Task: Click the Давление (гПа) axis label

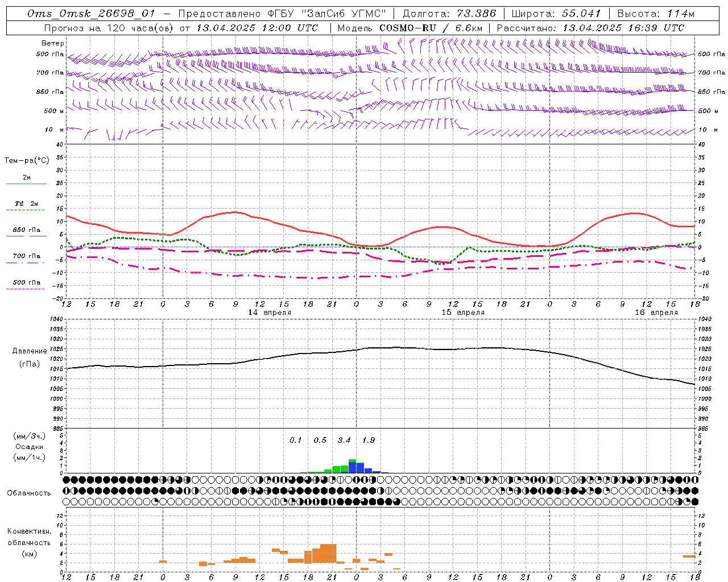Action: point(30,357)
